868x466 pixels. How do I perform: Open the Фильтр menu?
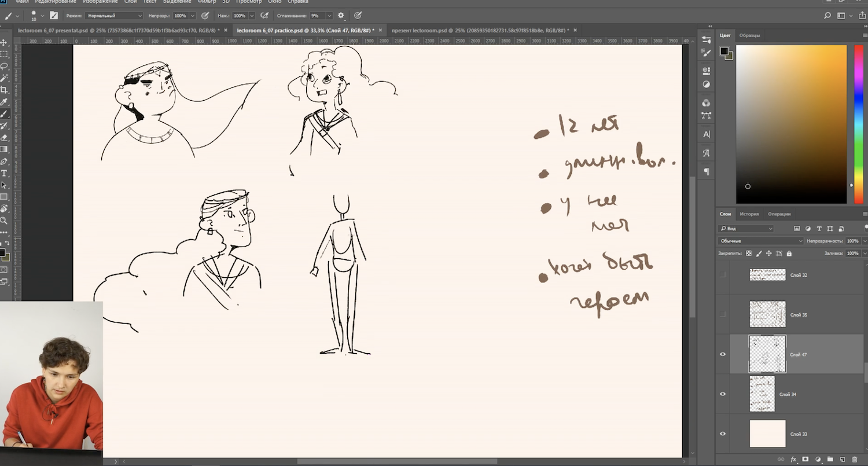[207, 2]
